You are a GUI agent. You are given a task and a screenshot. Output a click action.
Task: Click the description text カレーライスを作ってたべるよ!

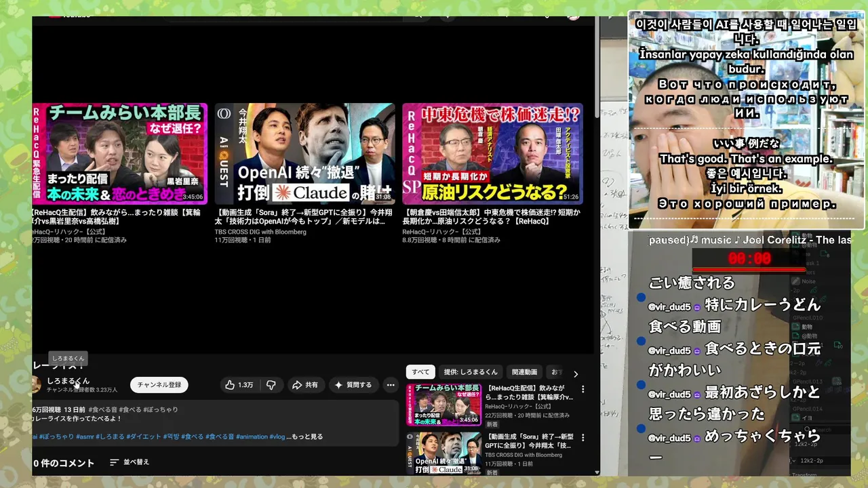[76, 419]
